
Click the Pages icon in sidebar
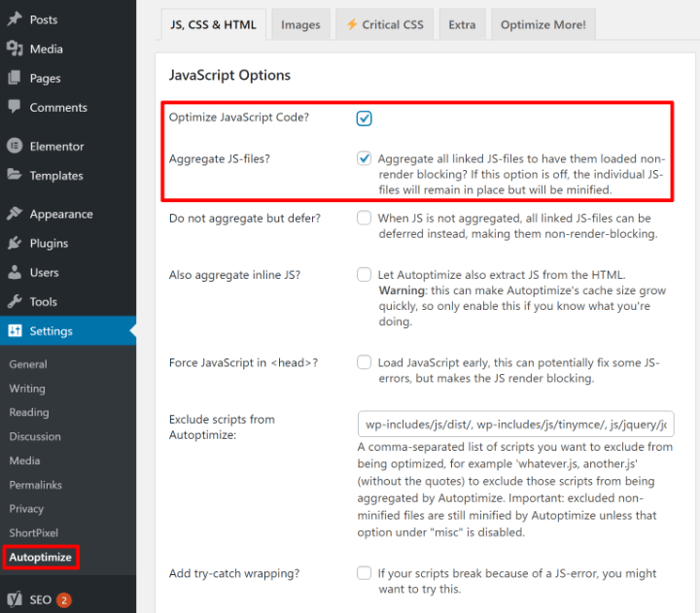(15, 78)
